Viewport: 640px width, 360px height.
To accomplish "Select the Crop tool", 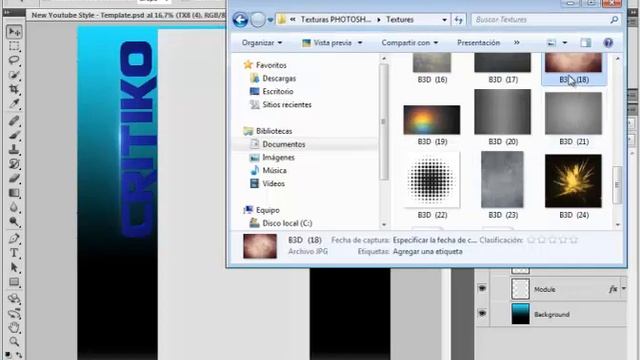I will point(14,89).
